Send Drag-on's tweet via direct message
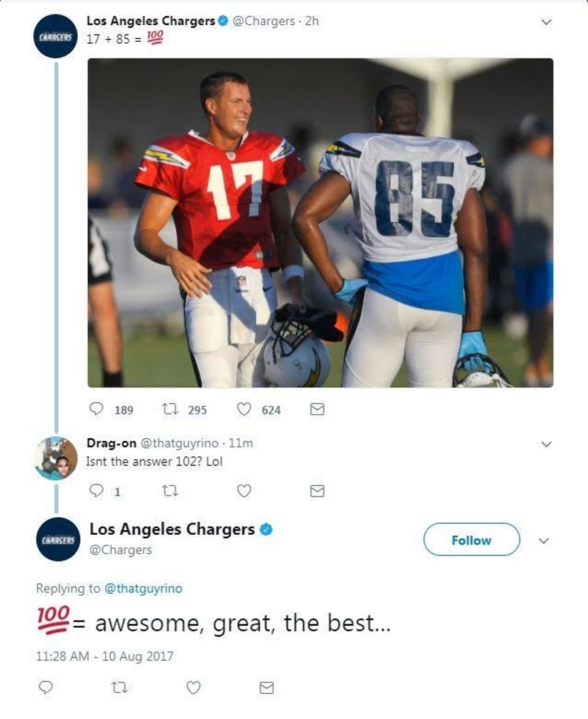588x719 pixels. 318,491
